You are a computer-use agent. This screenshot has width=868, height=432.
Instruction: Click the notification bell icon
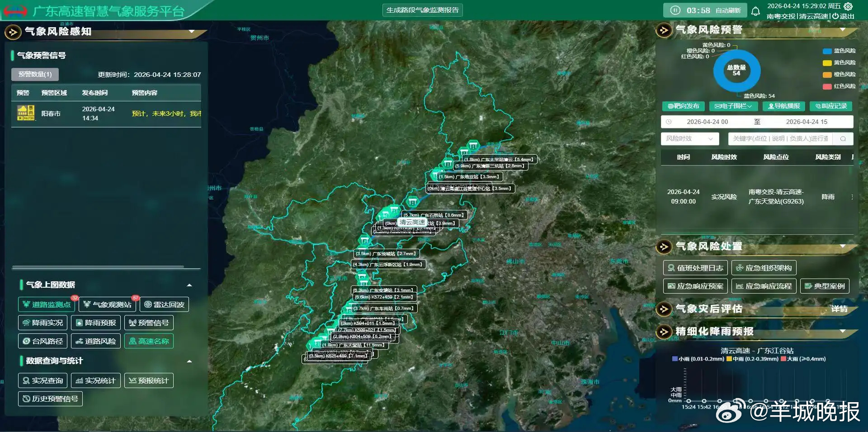(755, 11)
